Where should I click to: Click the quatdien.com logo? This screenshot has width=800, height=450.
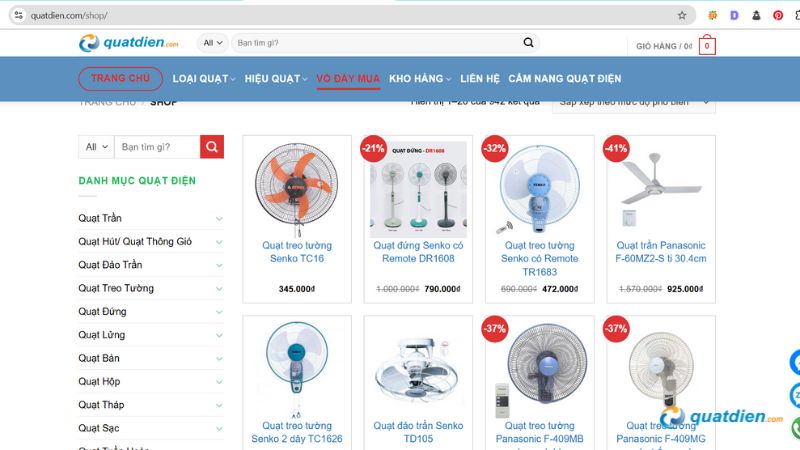[x=129, y=43]
